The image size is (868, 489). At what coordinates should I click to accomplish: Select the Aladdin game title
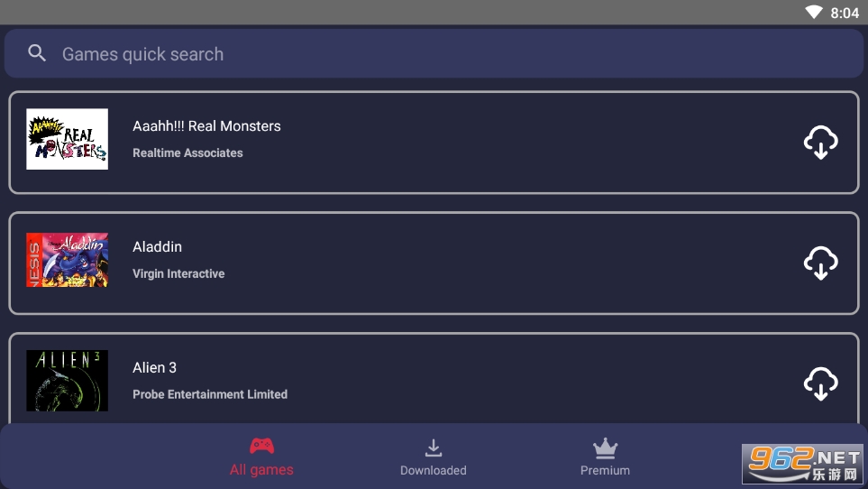(x=157, y=247)
